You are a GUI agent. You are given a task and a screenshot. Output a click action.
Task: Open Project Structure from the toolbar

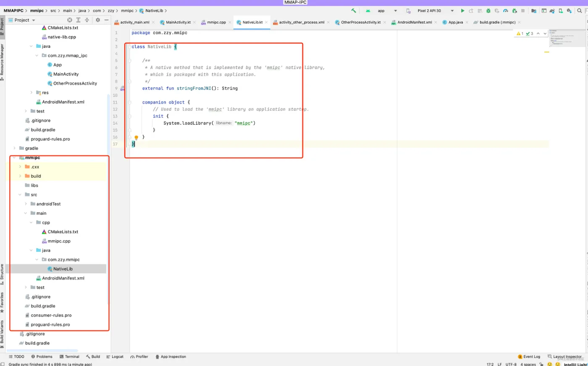click(x=534, y=10)
